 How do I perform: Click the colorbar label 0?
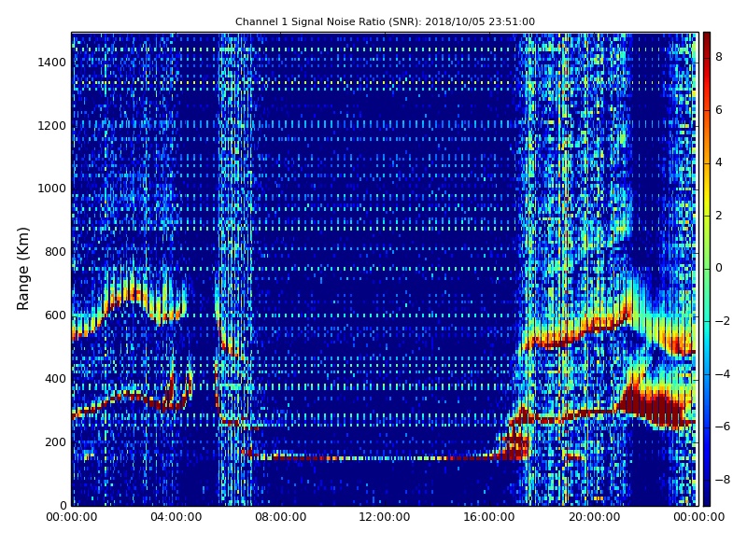point(719,268)
